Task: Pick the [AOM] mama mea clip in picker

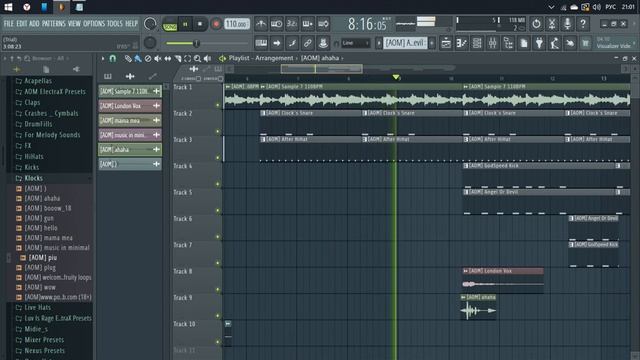Action: pyautogui.click(x=130, y=120)
